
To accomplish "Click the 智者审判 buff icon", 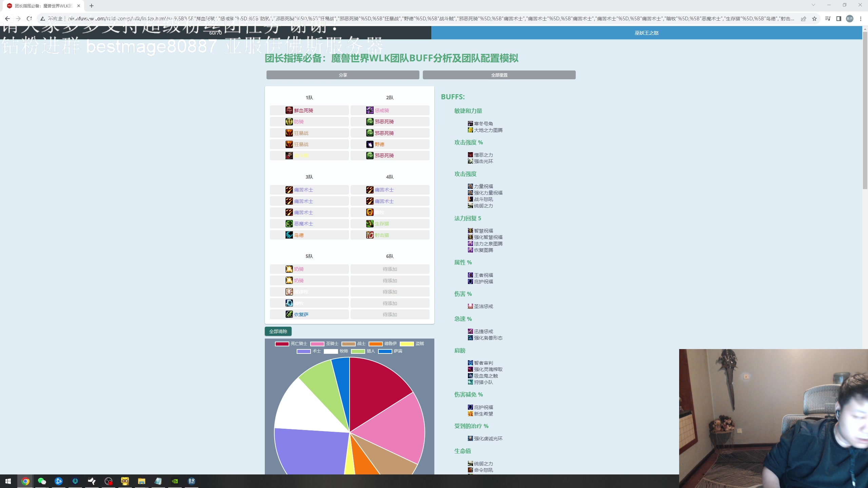I will (470, 363).
